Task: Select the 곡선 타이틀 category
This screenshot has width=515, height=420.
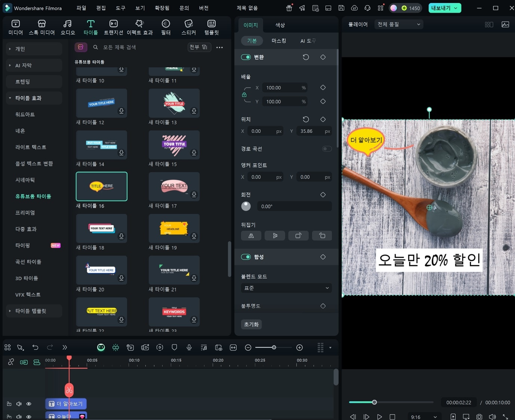Action: coord(28,262)
